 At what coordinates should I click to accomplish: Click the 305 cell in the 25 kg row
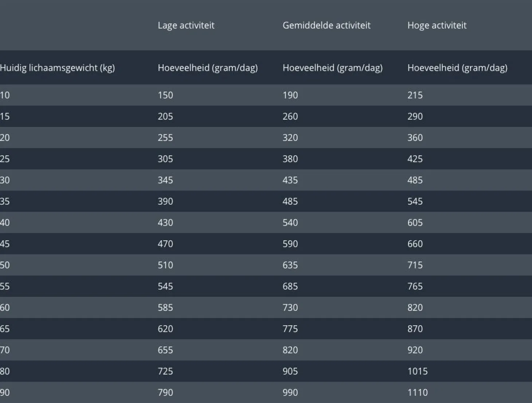coord(165,159)
